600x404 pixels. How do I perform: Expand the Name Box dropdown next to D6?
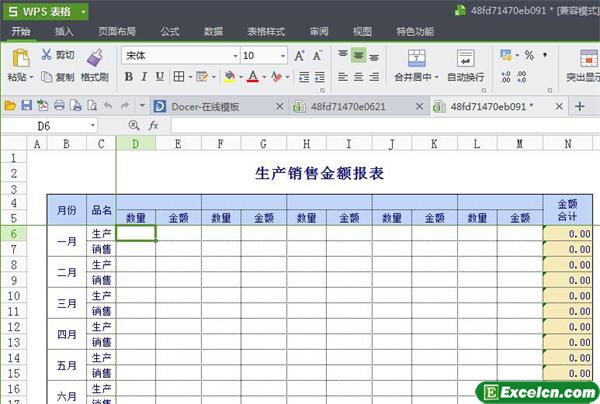[93, 125]
